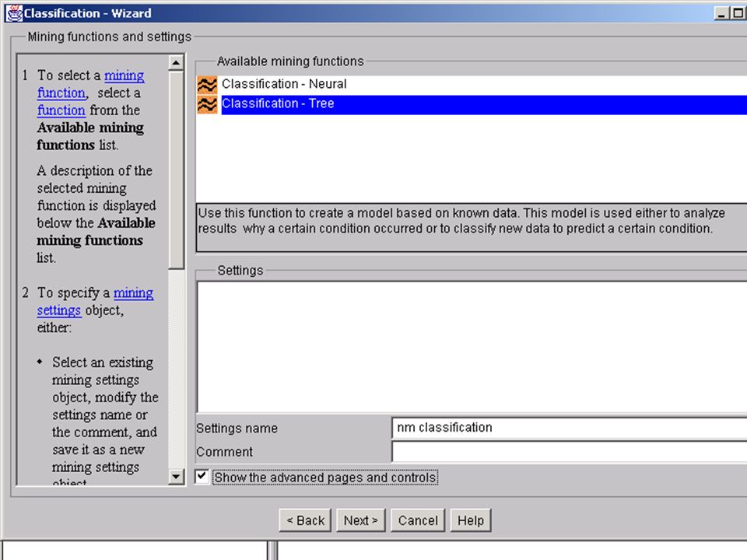Open Help for this wizard page

471,520
